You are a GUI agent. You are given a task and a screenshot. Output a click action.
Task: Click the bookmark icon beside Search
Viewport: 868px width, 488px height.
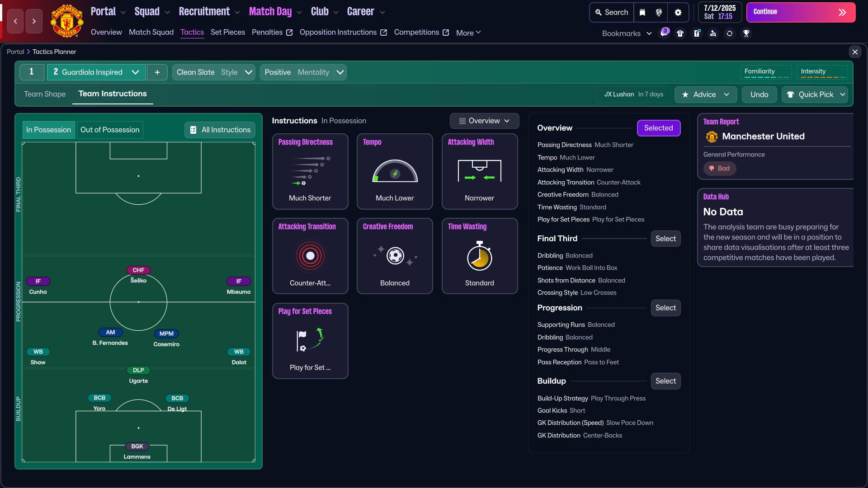pos(642,12)
